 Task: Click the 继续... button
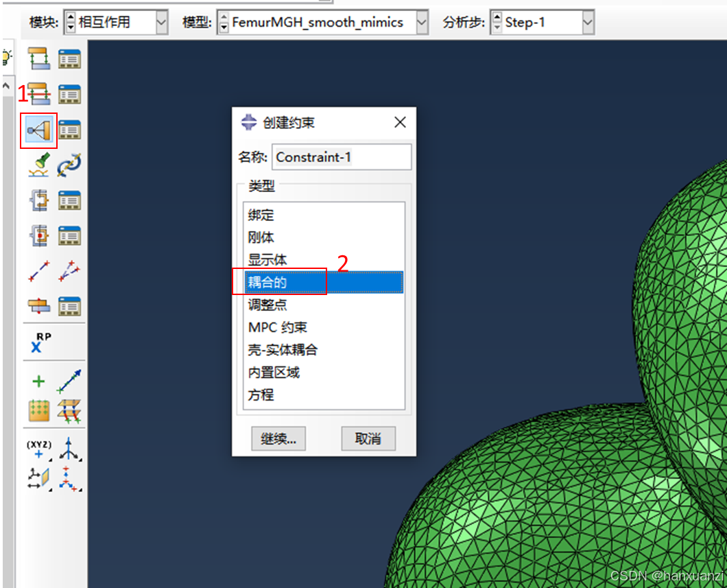[x=278, y=438]
